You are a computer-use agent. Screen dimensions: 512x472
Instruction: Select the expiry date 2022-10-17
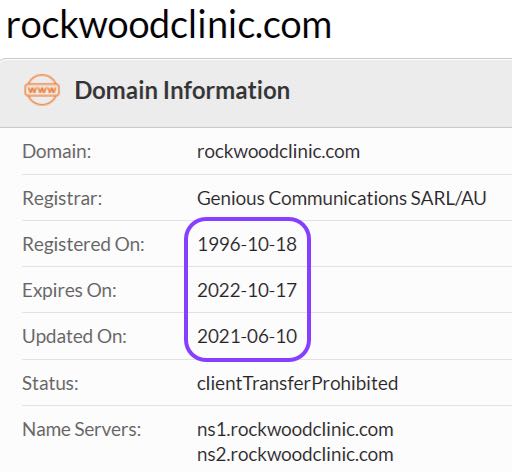pos(247,290)
